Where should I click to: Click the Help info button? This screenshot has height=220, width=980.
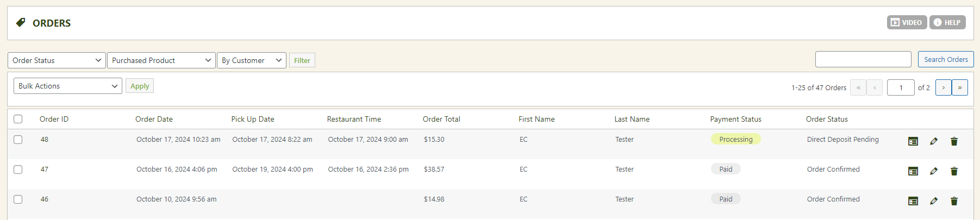click(947, 22)
